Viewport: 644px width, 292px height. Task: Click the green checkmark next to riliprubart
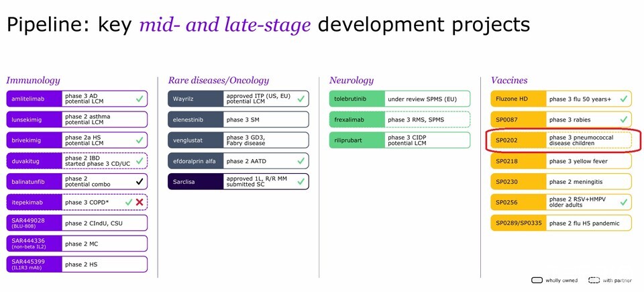pyautogui.click(x=462, y=140)
